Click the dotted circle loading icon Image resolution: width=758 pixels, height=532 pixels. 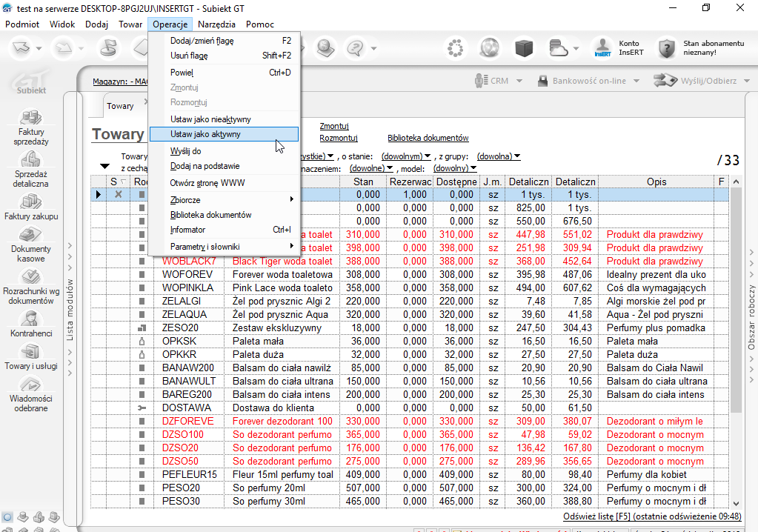[x=455, y=48]
